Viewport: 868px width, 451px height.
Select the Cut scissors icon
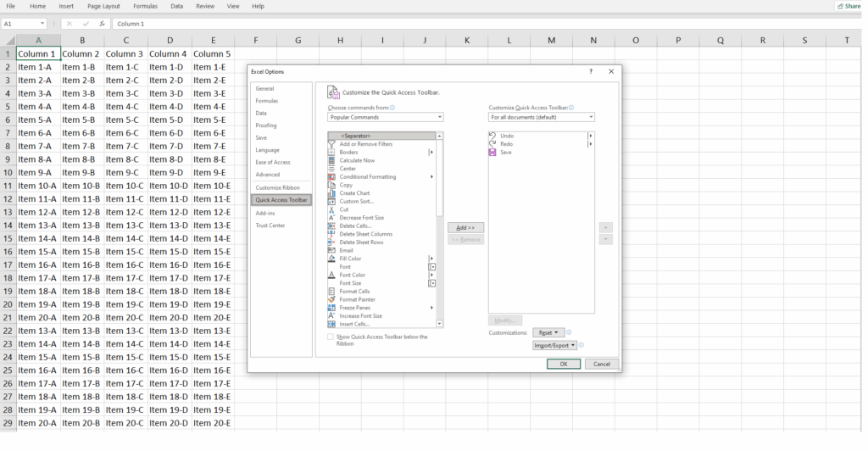(331, 209)
